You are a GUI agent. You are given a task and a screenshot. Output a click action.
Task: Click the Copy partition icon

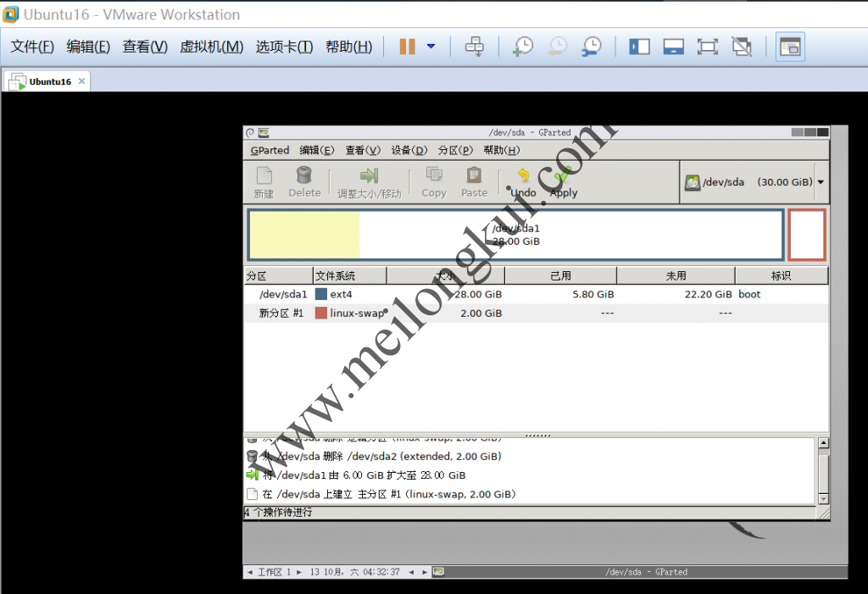click(x=434, y=183)
